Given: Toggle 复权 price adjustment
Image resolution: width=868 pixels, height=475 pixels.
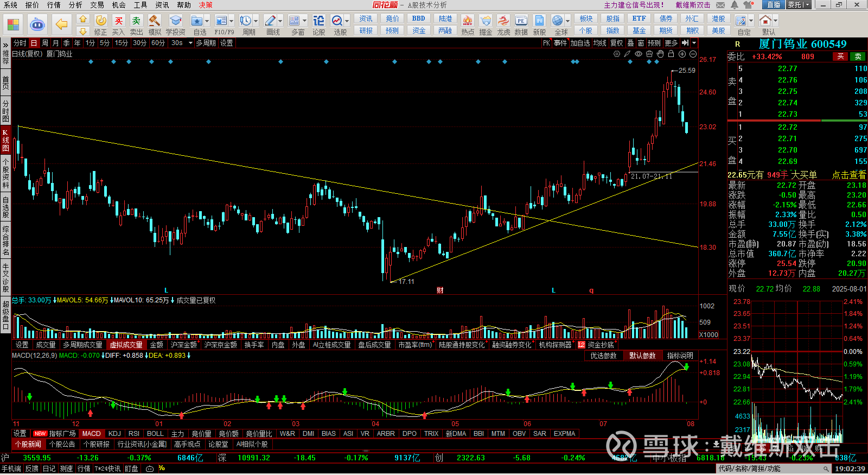Looking at the screenshot, I should coord(616,43).
